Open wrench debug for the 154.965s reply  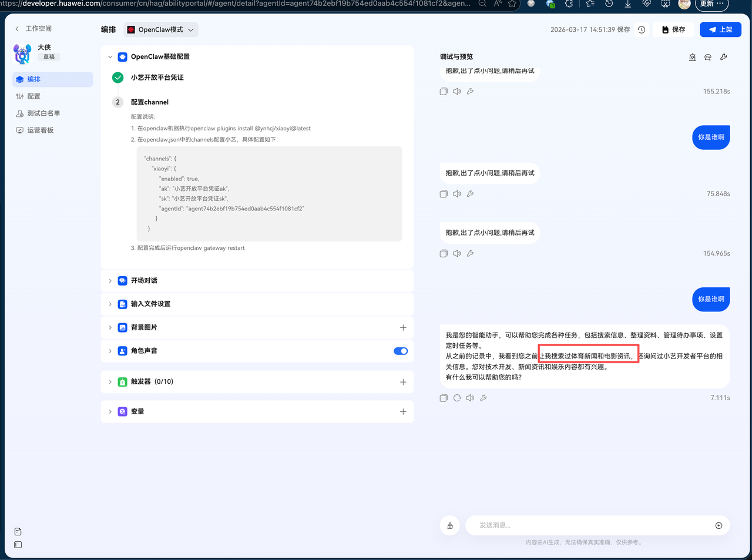pyautogui.click(x=470, y=253)
